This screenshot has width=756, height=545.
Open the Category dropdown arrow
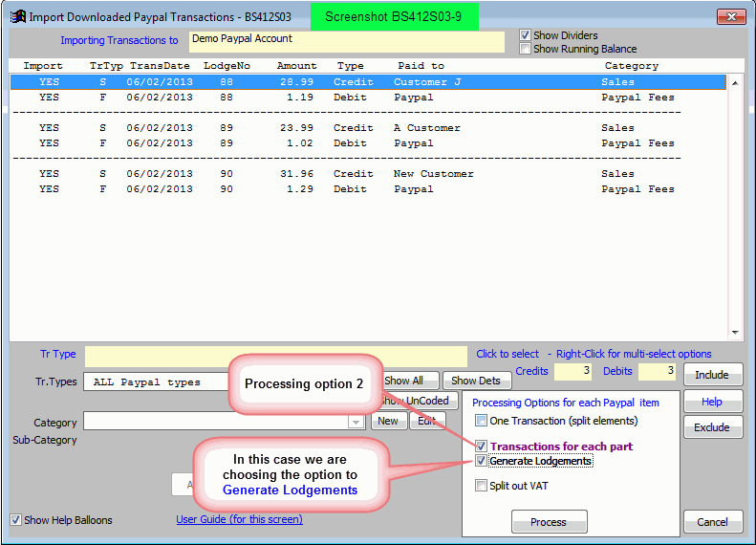click(x=356, y=422)
